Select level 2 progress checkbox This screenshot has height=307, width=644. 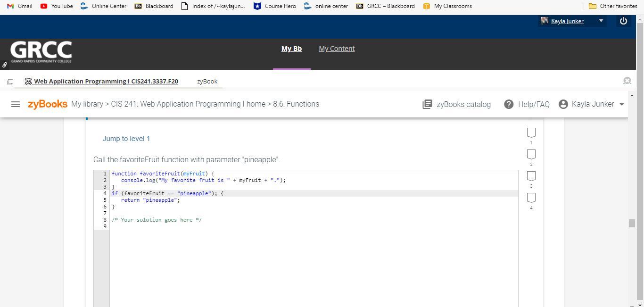(531, 154)
